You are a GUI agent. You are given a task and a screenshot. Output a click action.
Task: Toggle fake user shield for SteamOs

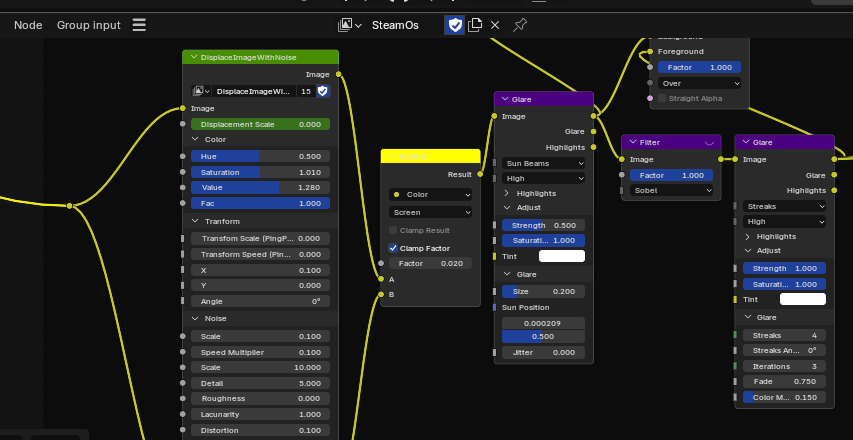point(455,25)
